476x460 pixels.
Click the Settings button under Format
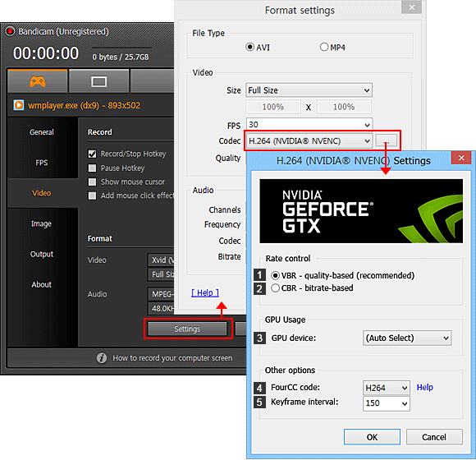[187, 329]
